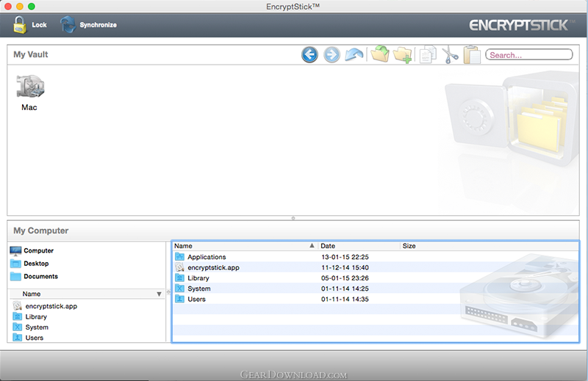Select the Applications row in file list
The height and width of the screenshot is (381, 588).
[375, 257]
